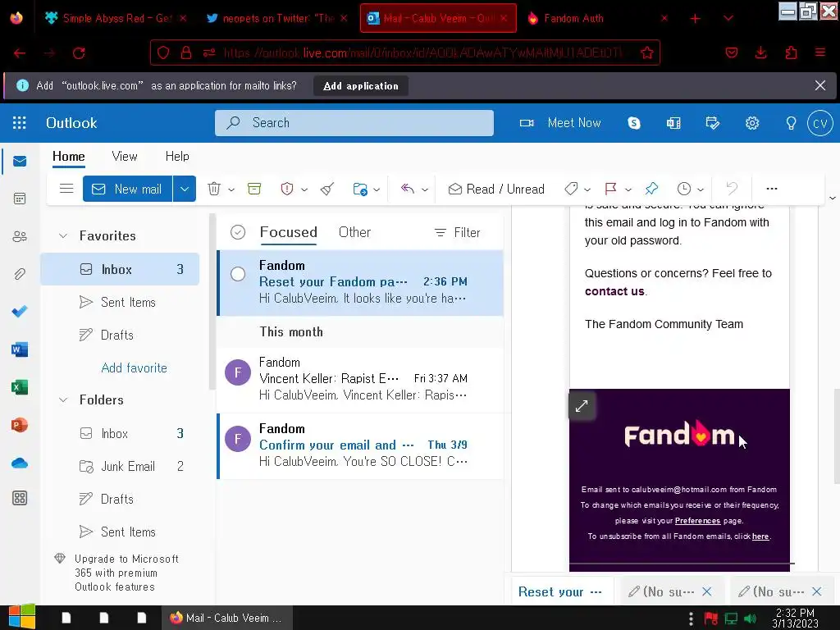Viewport: 840px width, 630px height.
Task: Open Junk Email folder
Action: (x=120, y=467)
